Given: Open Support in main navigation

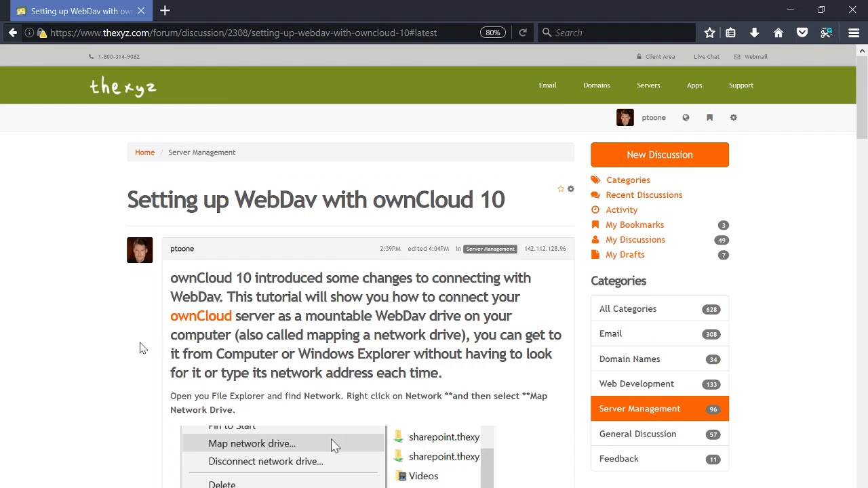Looking at the screenshot, I should point(741,85).
